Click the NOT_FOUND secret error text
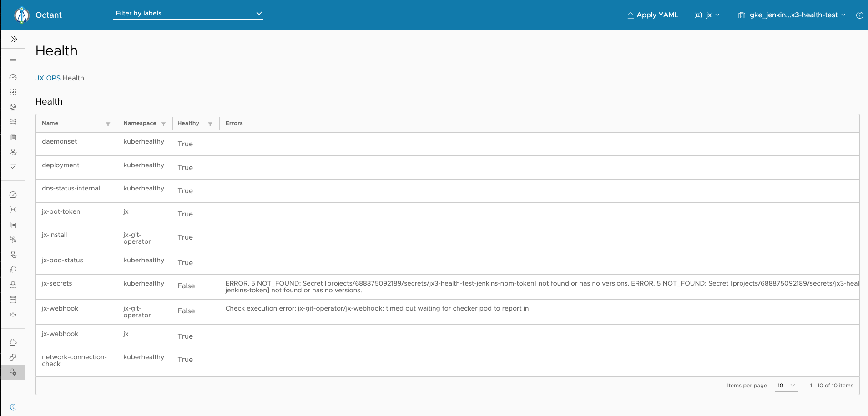 point(542,287)
